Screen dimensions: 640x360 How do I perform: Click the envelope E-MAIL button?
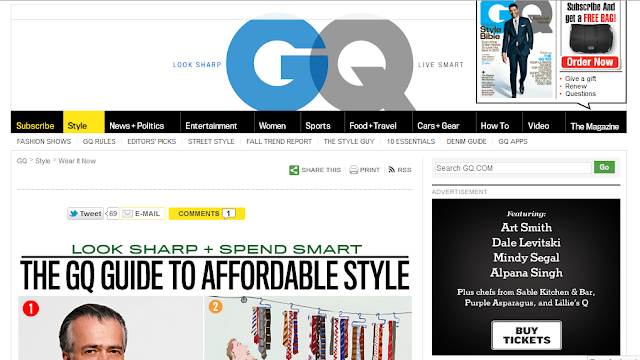[142, 213]
